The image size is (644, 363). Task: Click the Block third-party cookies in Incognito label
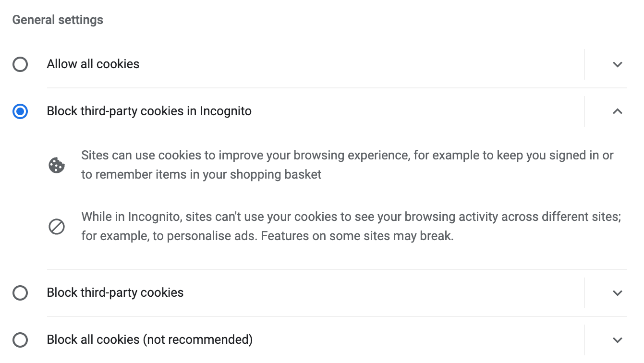pyautogui.click(x=149, y=111)
